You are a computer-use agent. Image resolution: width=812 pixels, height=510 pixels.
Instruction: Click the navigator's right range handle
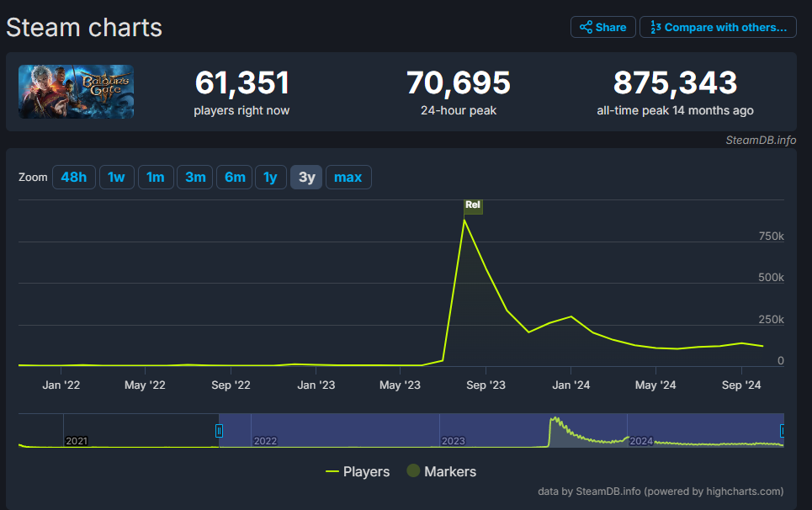[x=783, y=431]
